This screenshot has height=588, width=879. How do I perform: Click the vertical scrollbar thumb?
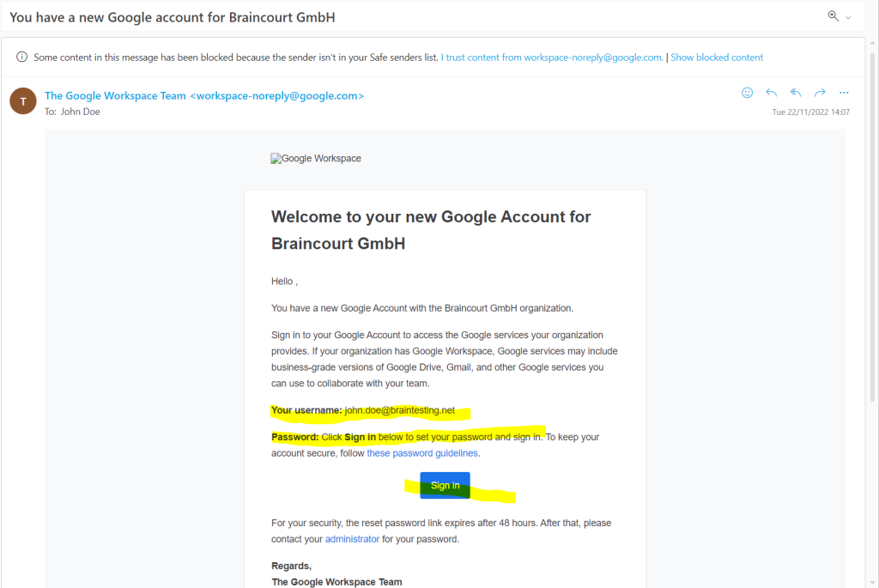[x=872, y=226]
